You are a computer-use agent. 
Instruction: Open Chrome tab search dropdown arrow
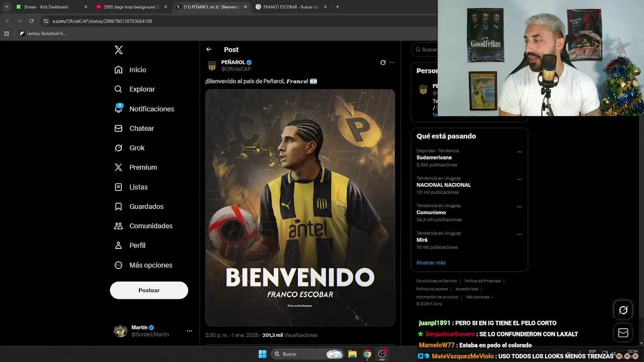[x=6, y=7]
